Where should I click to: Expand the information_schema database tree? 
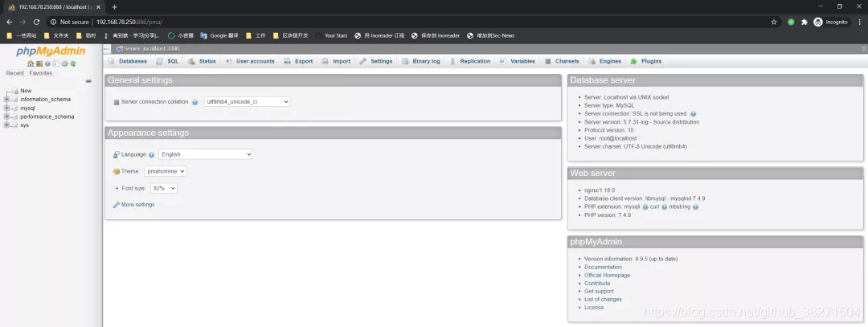click(6, 100)
